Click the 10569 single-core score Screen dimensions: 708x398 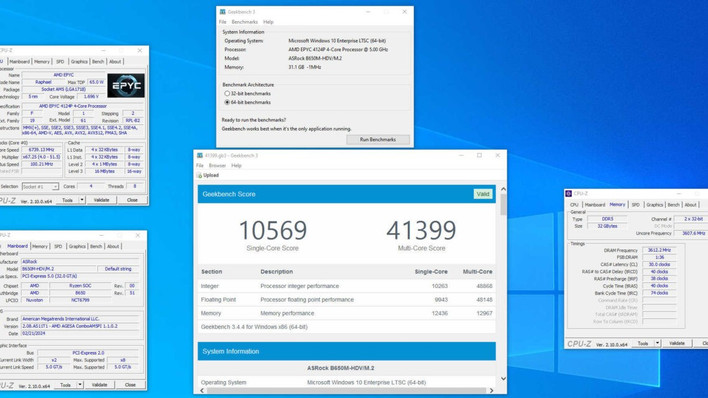click(x=273, y=230)
